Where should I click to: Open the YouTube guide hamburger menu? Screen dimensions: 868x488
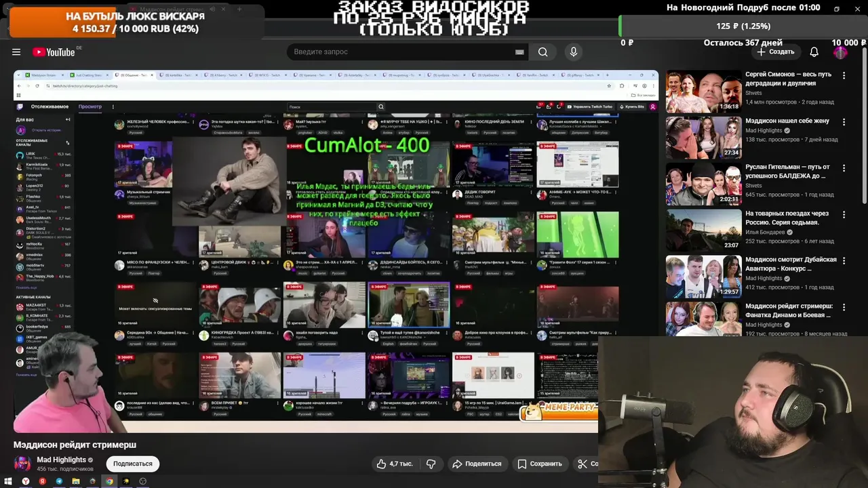[x=16, y=52]
